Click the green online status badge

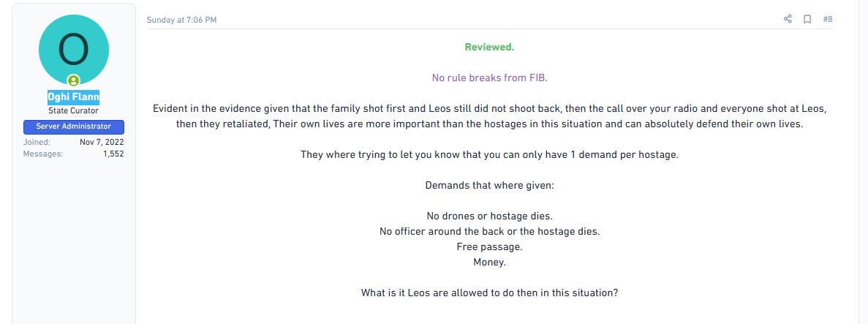[73, 80]
